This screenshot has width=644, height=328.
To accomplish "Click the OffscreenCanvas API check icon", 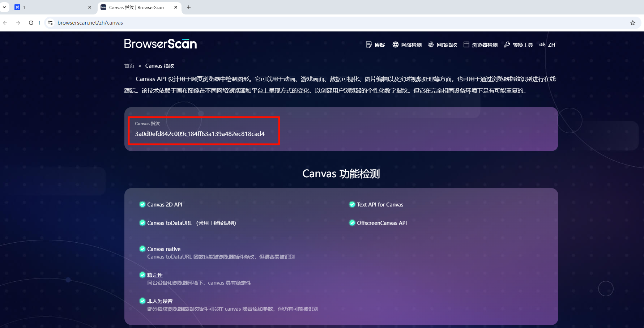I will tap(352, 223).
